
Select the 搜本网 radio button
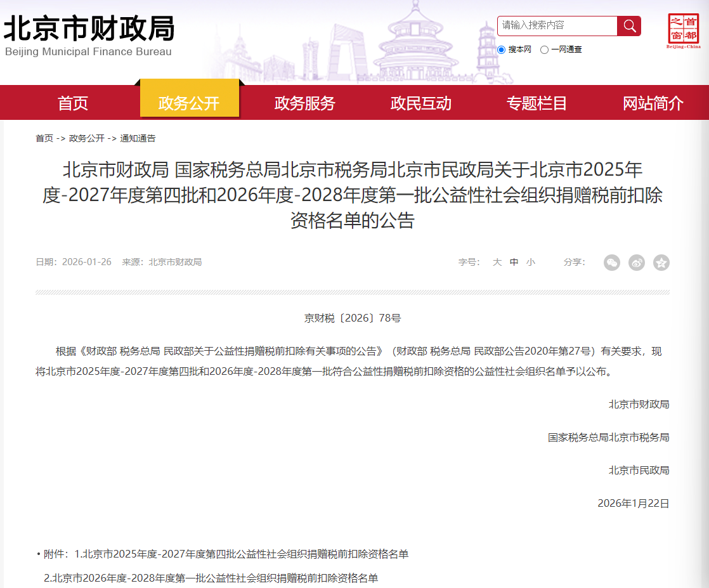[502, 49]
